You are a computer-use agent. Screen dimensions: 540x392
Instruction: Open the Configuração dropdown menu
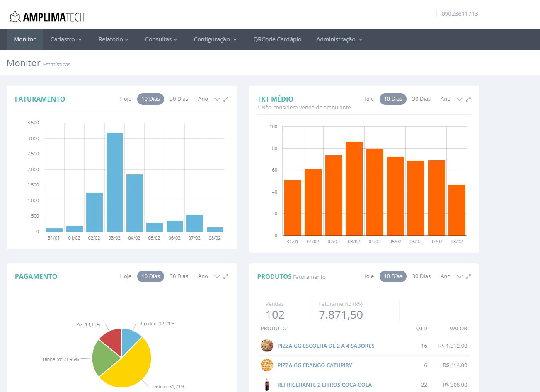216,39
